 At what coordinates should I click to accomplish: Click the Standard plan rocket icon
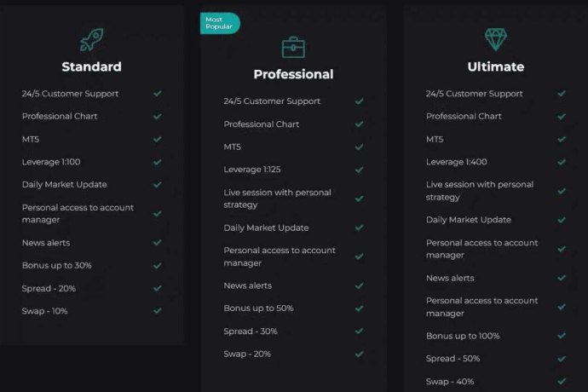pos(91,39)
